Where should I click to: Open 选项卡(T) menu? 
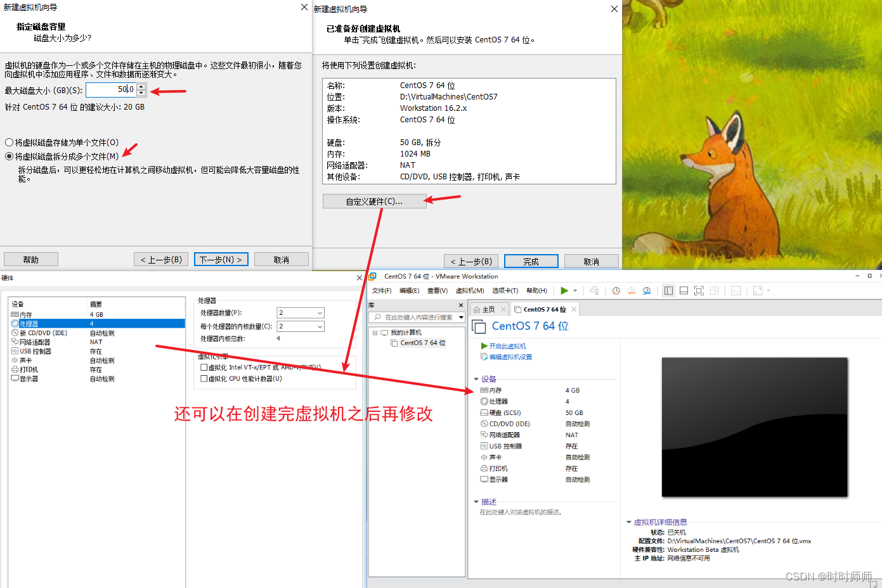tap(505, 291)
